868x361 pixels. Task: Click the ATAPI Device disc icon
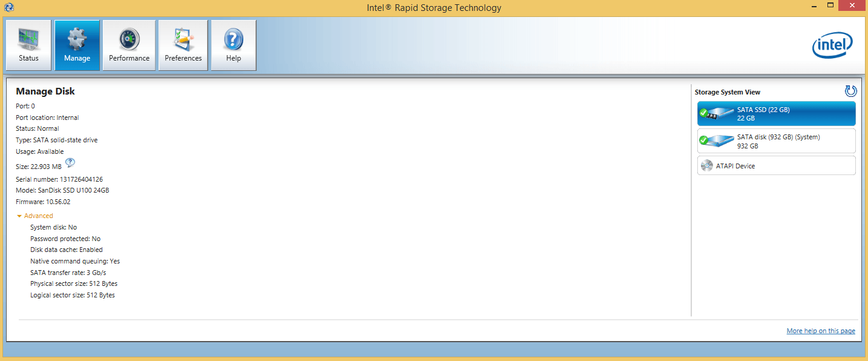(x=706, y=165)
